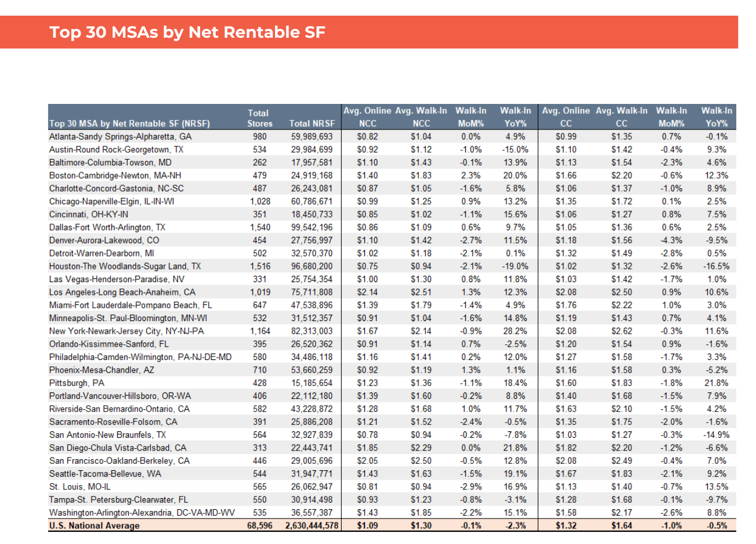Click the Pittsburgh, PA row label
Viewport: 756px width, 544px height.
coord(77,383)
